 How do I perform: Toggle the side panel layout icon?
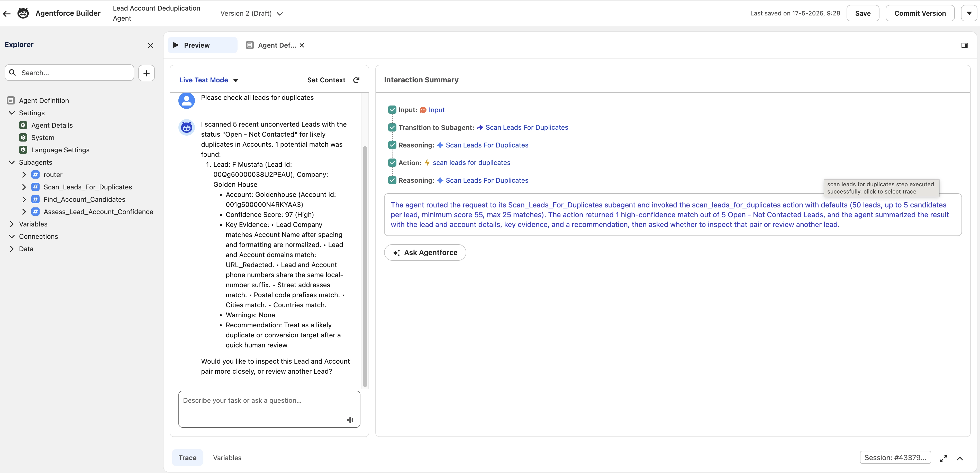[x=964, y=45]
